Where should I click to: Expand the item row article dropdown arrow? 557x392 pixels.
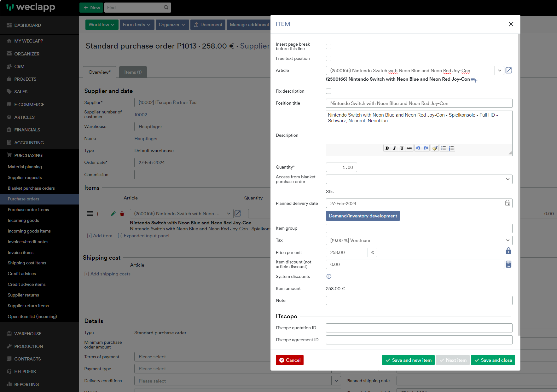(229, 214)
